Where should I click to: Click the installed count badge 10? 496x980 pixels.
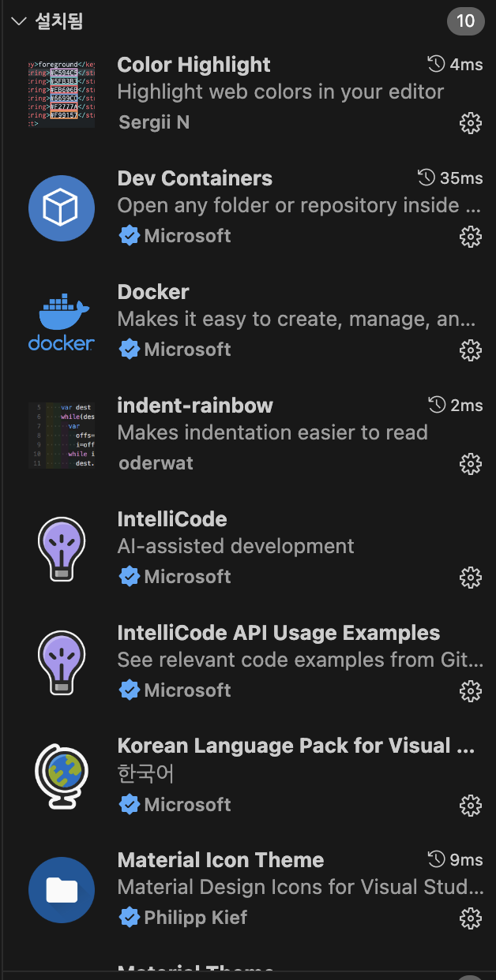[x=466, y=21]
